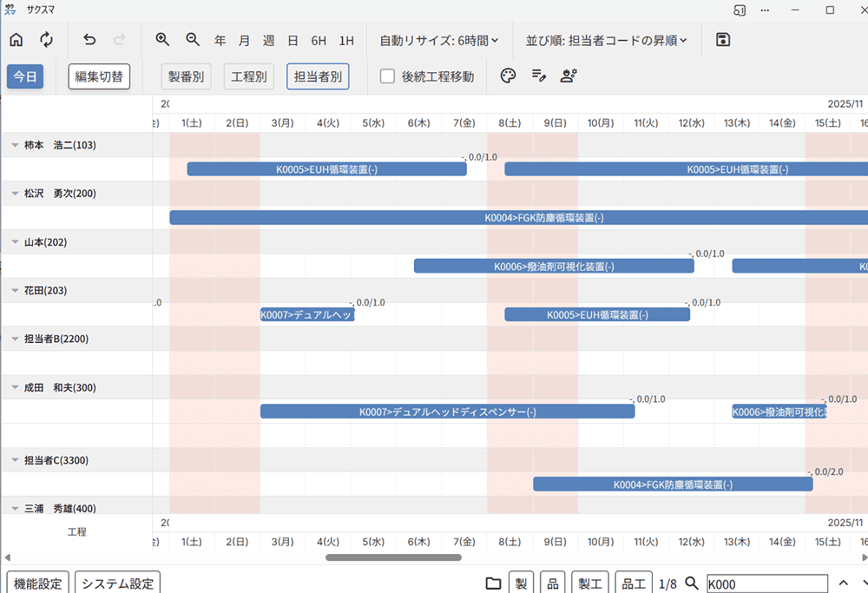The image size is (868, 593).
Task: Refresh the schedule with the reload icon
Action: coord(46,39)
